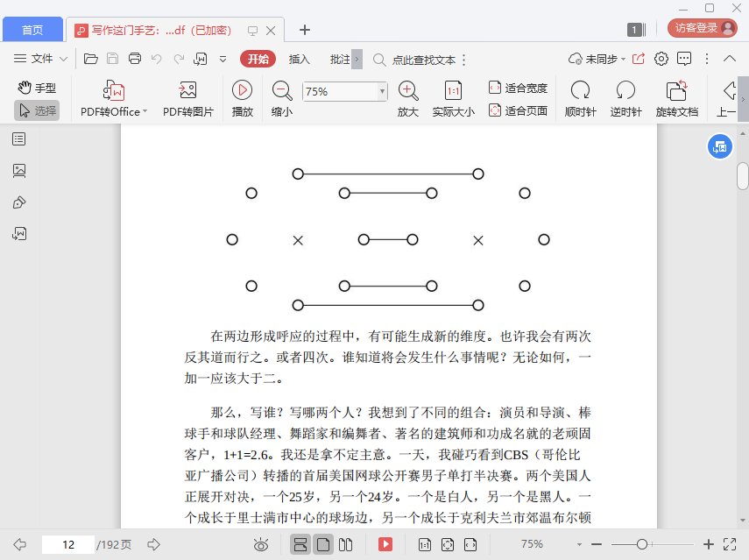Open the thumbnail panel in left sidebar
This screenshot has width=749, height=560.
(x=19, y=171)
